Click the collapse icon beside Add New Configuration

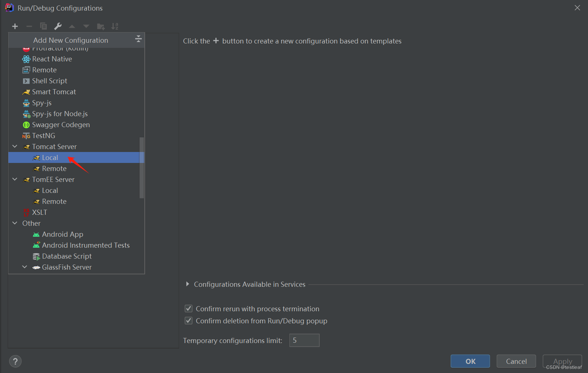pos(138,39)
